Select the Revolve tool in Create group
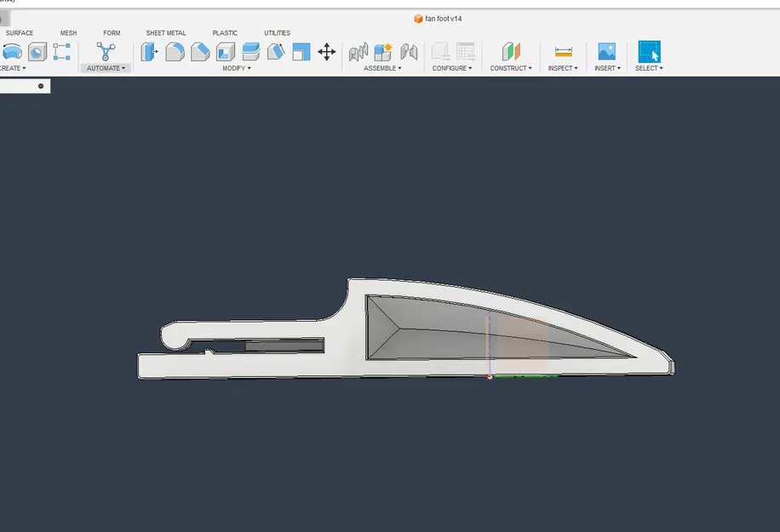This screenshot has height=532, width=780. [x=12, y=52]
